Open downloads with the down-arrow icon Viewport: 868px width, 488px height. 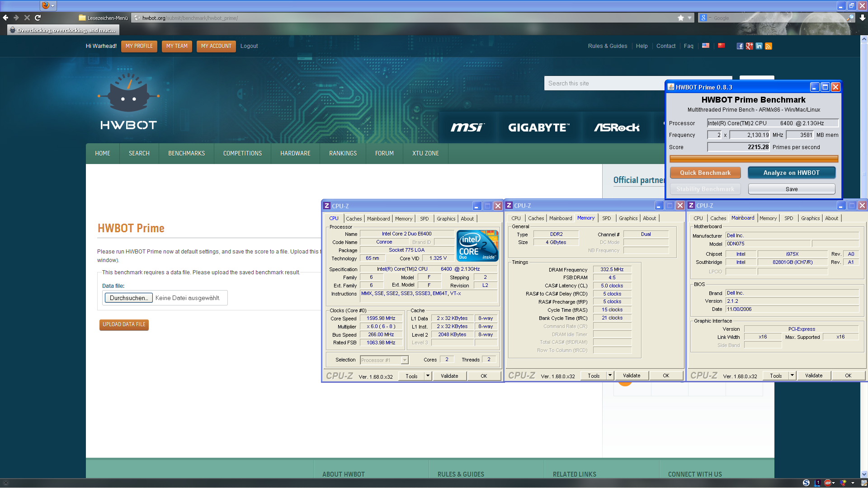[x=863, y=18]
